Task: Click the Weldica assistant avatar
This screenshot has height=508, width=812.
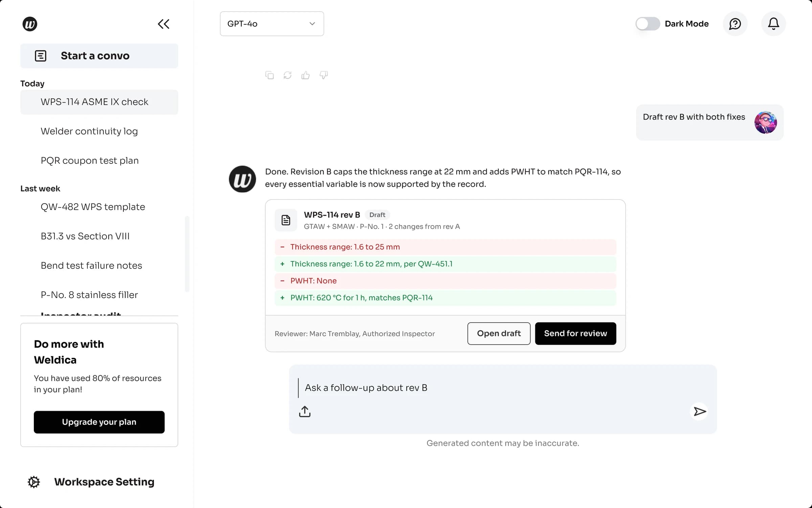Action: (242, 179)
